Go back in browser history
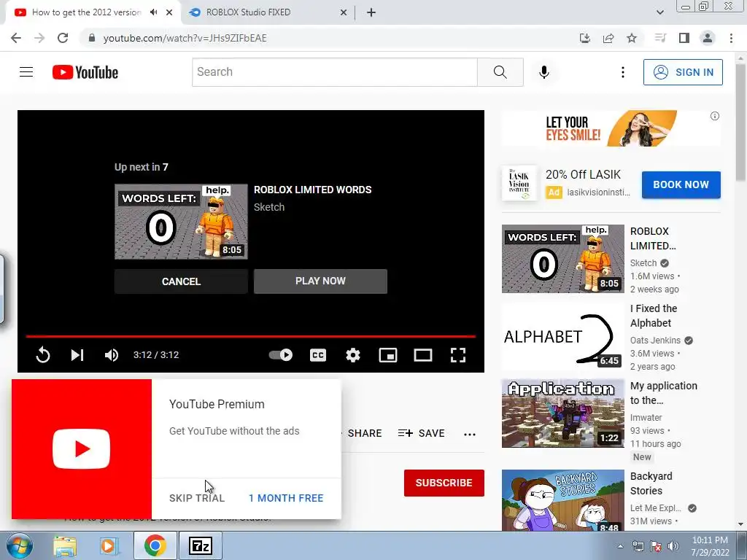747x560 pixels. pyautogui.click(x=16, y=38)
